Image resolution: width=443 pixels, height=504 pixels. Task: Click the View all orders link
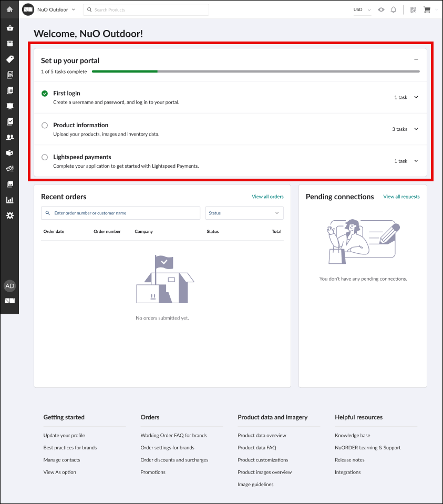click(x=267, y=197)
